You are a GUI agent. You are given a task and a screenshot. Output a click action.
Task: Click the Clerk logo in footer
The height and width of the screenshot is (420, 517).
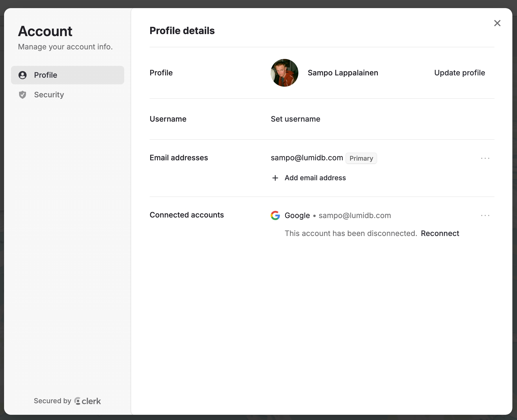(x=88, y=401)
